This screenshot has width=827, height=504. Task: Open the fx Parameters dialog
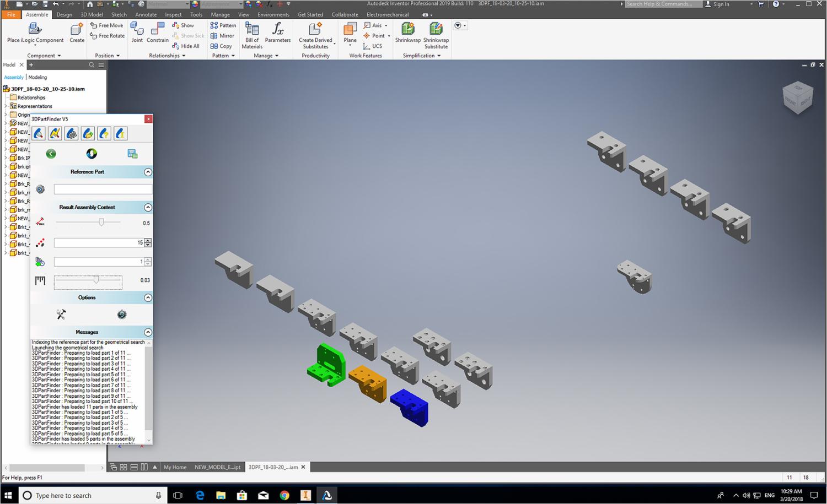click(x=278, y=32)
